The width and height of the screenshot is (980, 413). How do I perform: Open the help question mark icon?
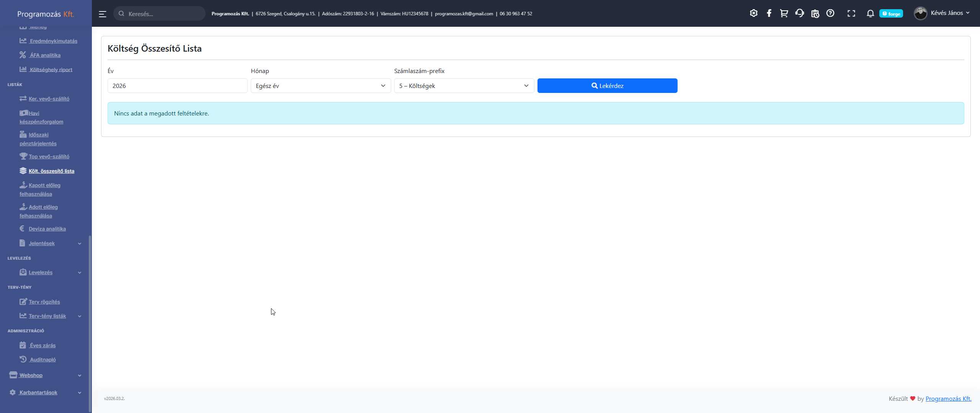830,13
